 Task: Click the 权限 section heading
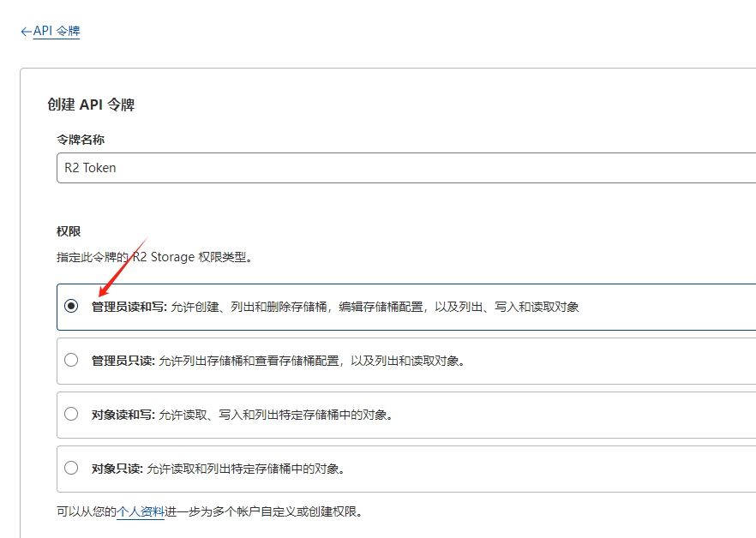(69, 231)
